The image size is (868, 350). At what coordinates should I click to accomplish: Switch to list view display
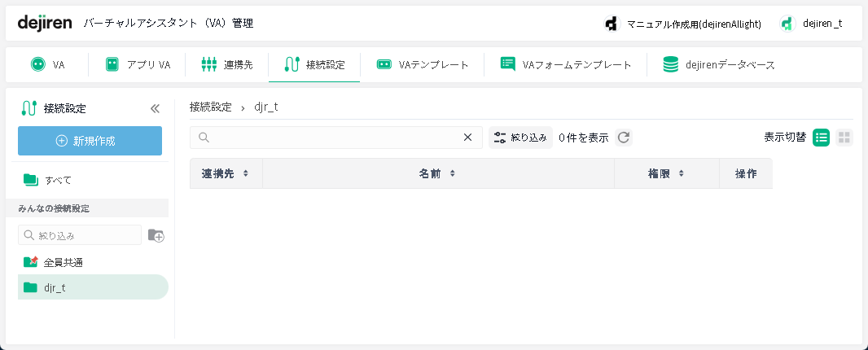click(x=822, y=138)
